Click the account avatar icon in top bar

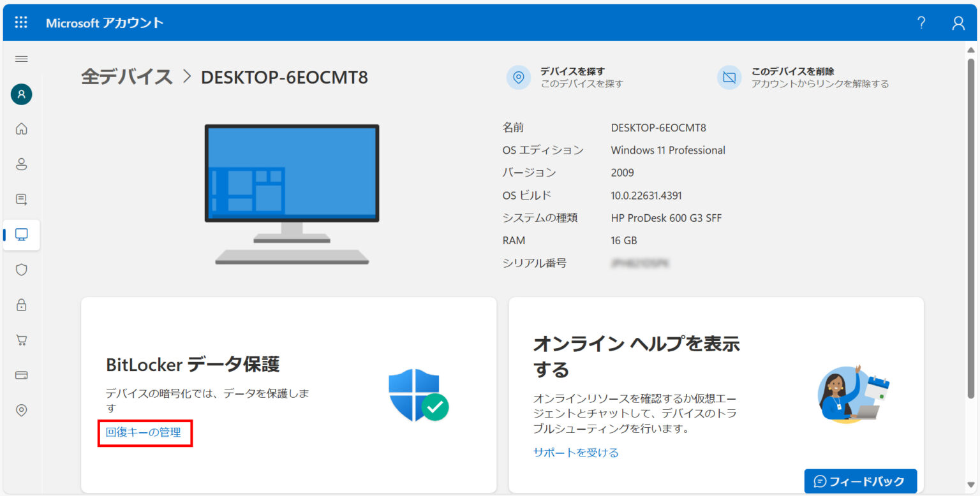[x=958, y=22]
